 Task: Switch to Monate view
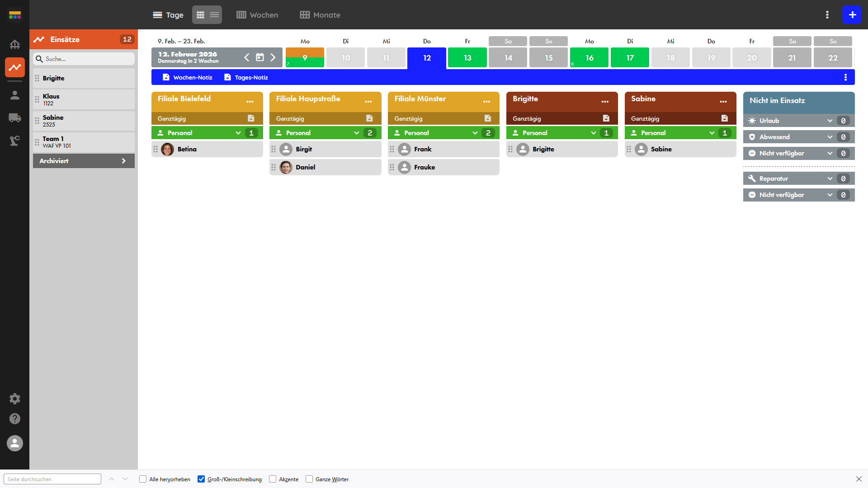[320, 15]
